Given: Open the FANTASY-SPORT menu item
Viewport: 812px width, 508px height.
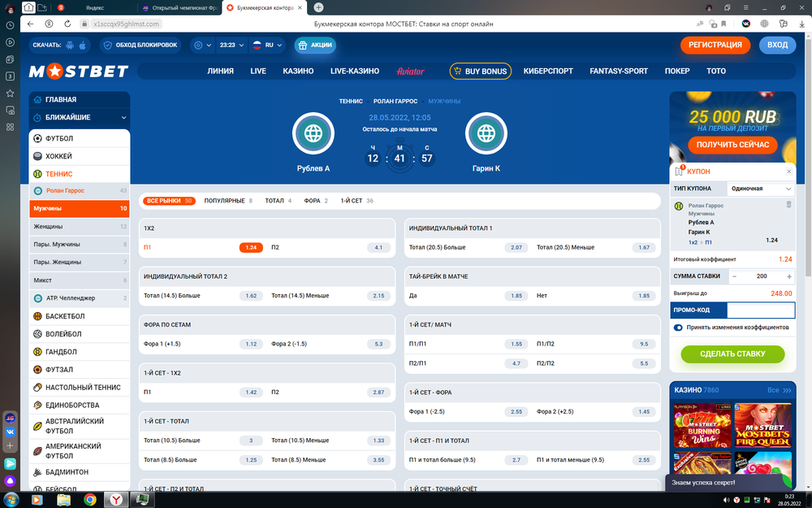Looking at the screenshot, I should pos(618,71).
